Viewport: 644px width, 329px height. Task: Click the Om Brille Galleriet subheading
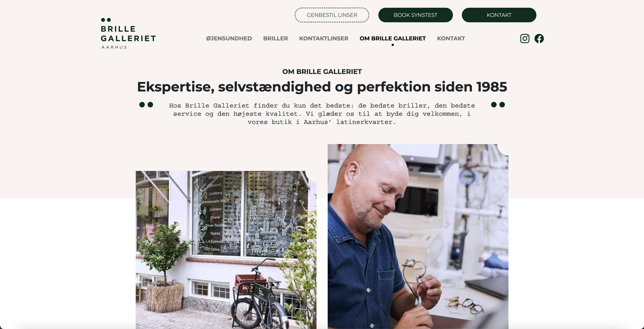coord(322,72)
